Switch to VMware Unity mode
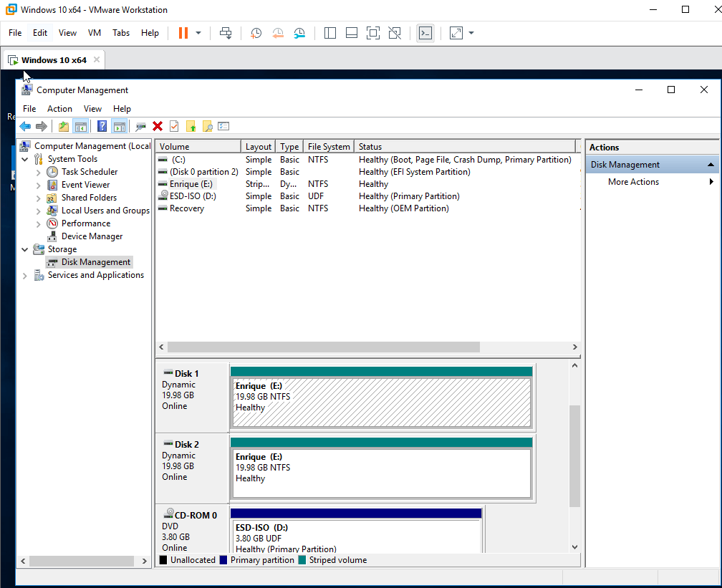The image size is (722, 588). 395,33
